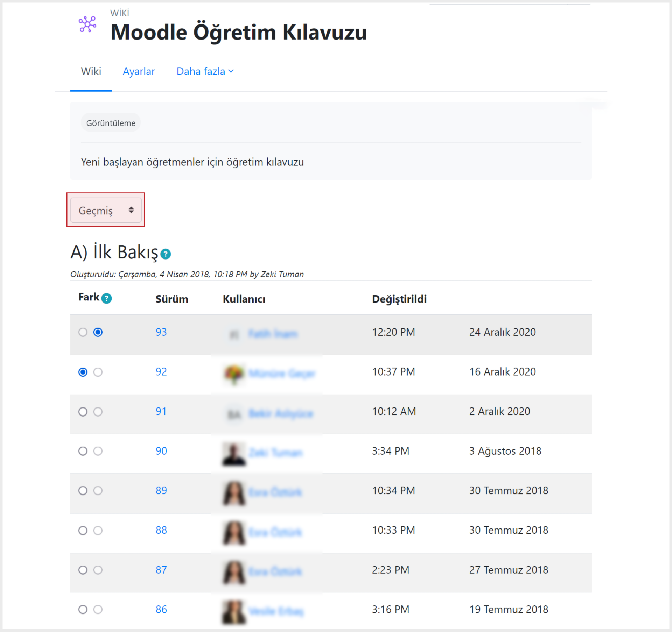Click the date 24 Aralık 2020
This screenshot has height=632, width=672.
[x=502, y=332]
